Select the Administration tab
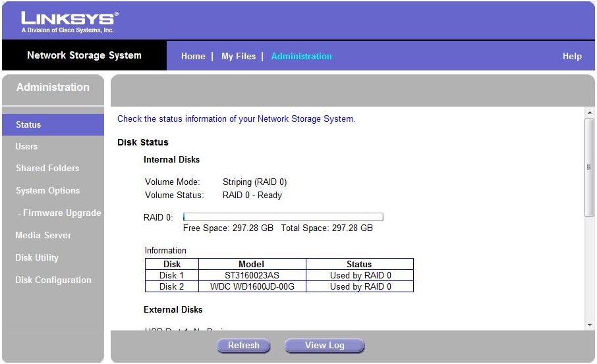Viewport: 597px width, 364px height. [301, 57]
